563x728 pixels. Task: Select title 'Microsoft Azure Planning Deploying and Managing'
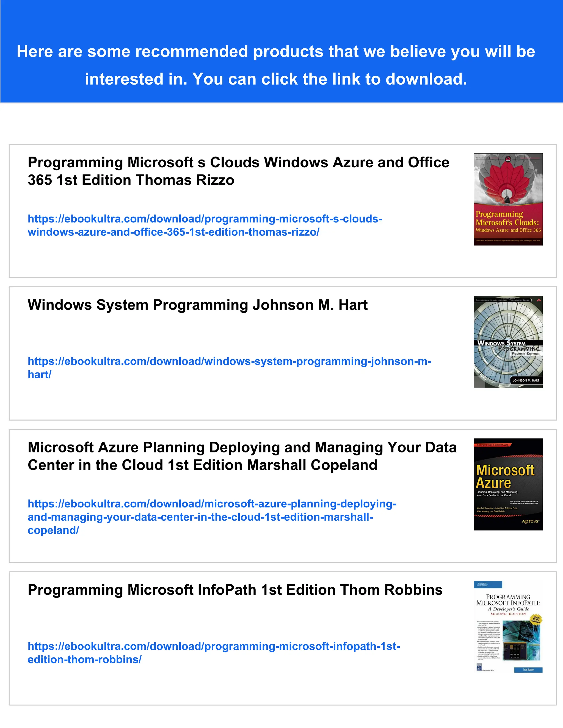242,456
